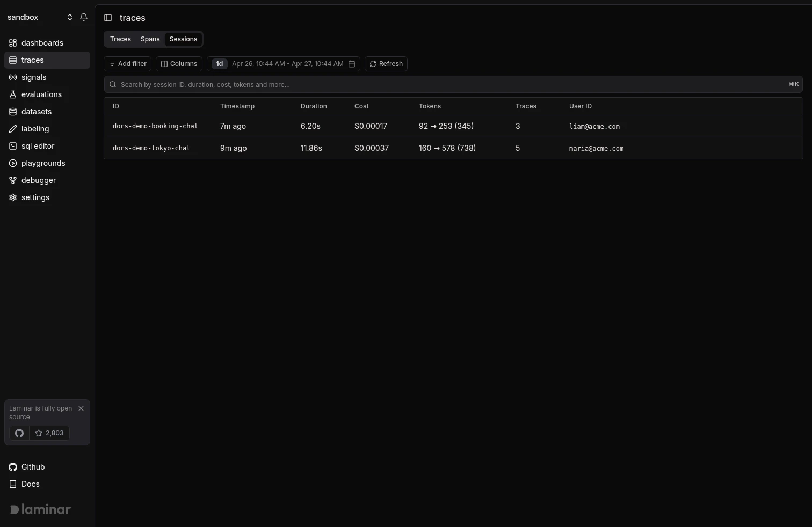This screenshot has height=527, width=812.
Task: Open GitHub repo icon in banner
Action: (19, 433)
